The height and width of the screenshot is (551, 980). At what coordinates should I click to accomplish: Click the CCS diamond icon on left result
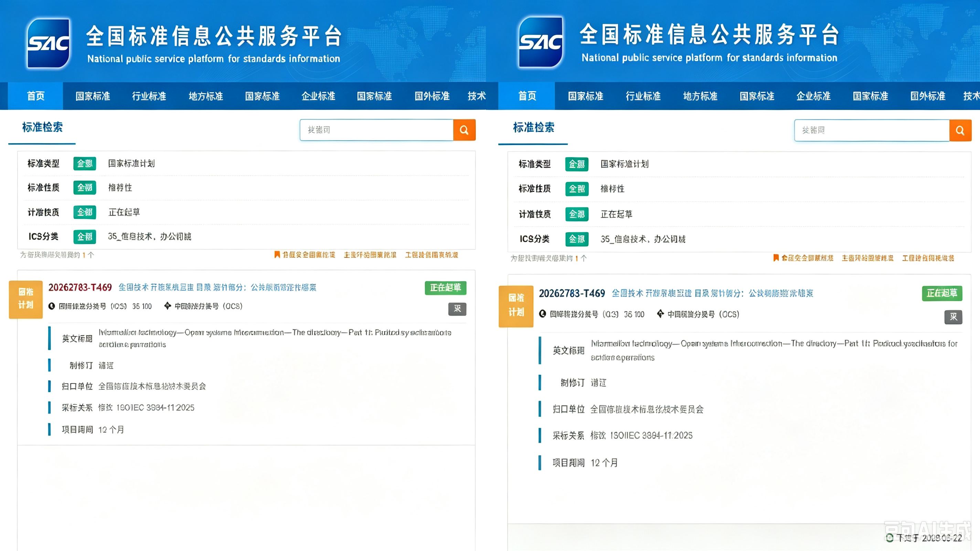[x=167, y=306]
